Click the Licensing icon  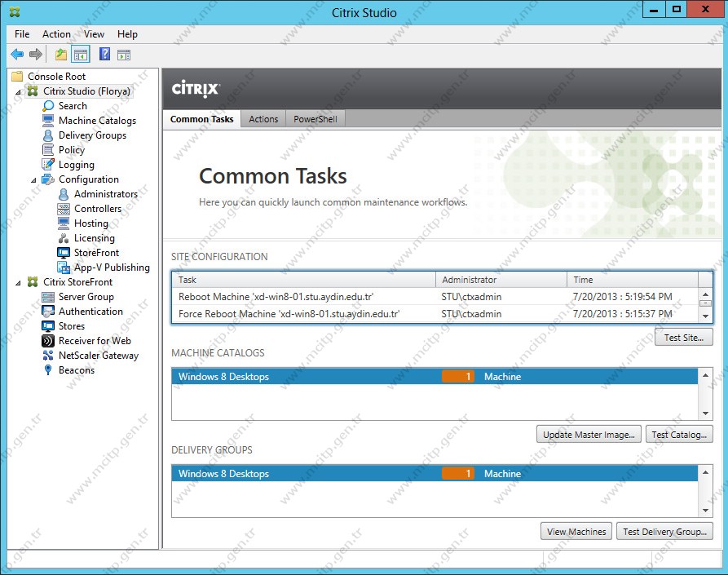tap(64, 238)
